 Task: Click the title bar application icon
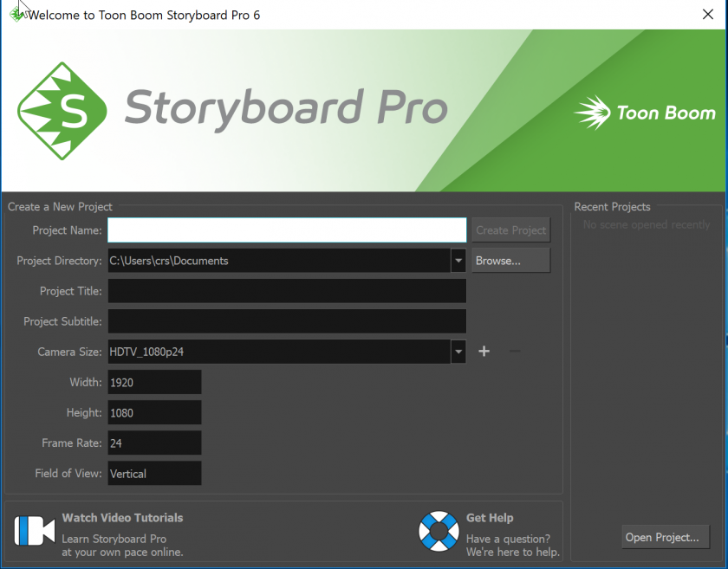pos(17,15)
